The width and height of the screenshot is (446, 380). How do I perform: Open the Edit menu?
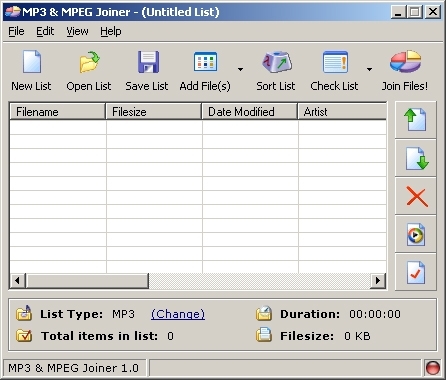[x=45, y=31]
